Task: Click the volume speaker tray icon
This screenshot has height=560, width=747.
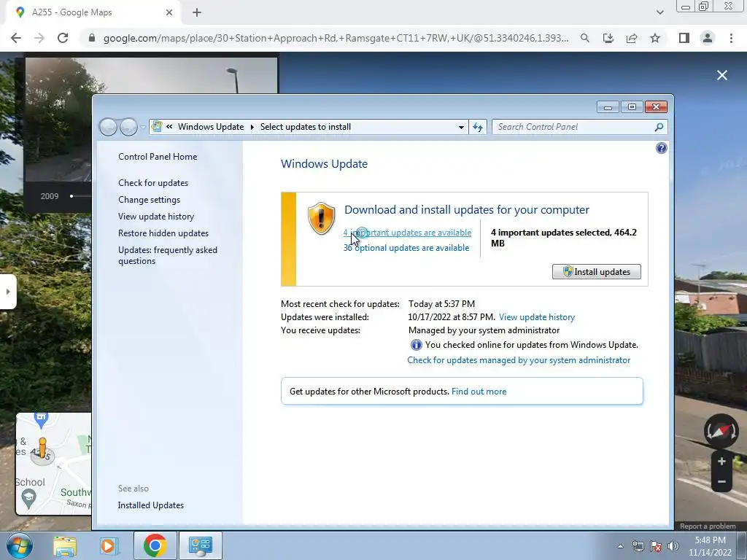Action: click(x=673, y=546)
